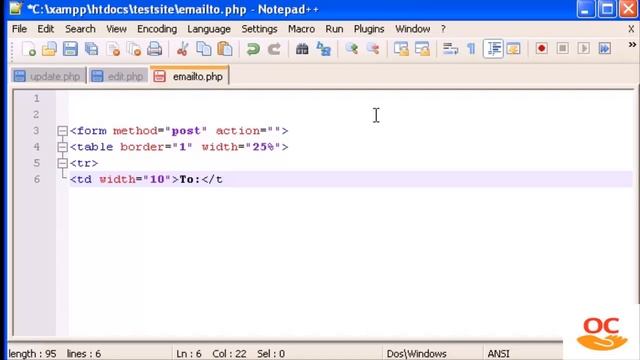
Task: Click the Close All toolbar icon
Action: [134, 49]
